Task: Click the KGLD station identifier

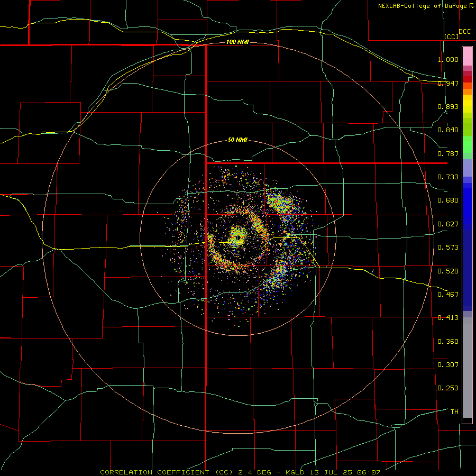Action: click(295, 472)
